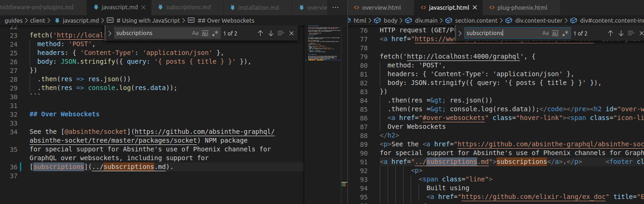Click the symbol icon before '# Using with JavaScript'
The height and width of the screenshot is (204, 644).
(x=110, y=20)
